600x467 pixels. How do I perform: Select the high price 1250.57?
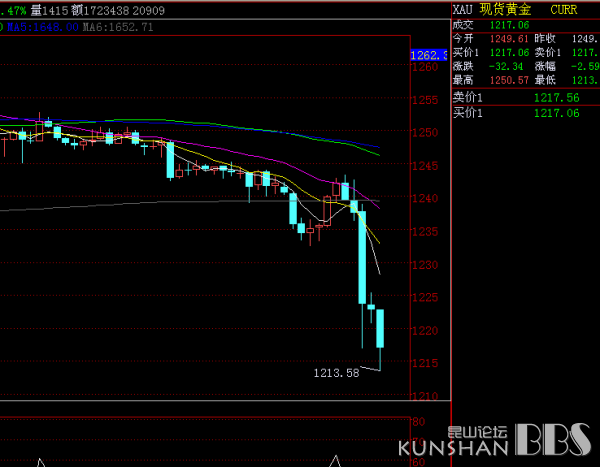pyautogui.click(x=509, y=80)
